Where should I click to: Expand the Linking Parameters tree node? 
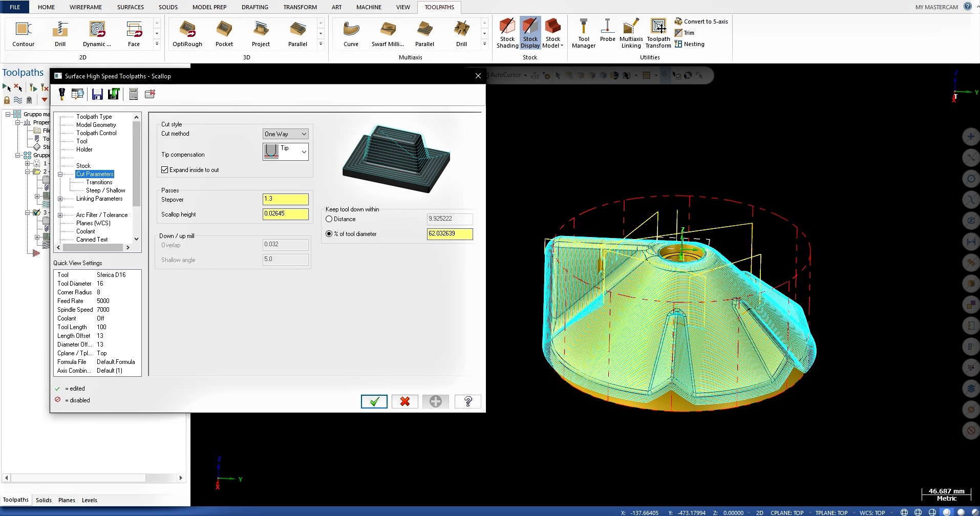pos(60,199)
